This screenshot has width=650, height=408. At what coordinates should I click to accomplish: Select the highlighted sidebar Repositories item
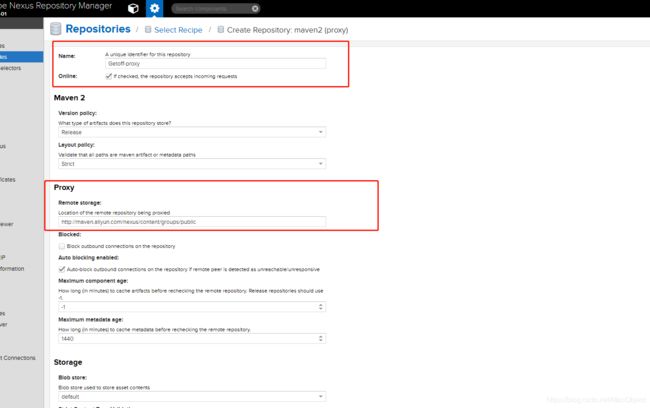pos(21,57)
